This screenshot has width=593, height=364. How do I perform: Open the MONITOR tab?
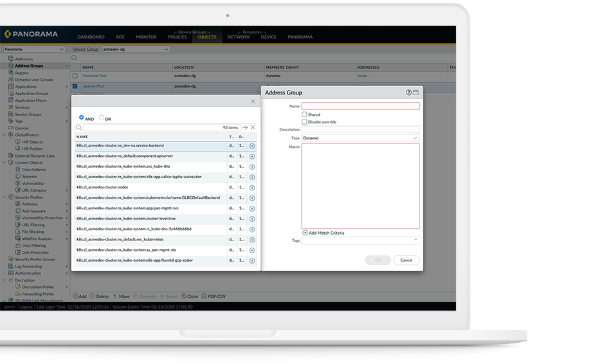point(146,37)
